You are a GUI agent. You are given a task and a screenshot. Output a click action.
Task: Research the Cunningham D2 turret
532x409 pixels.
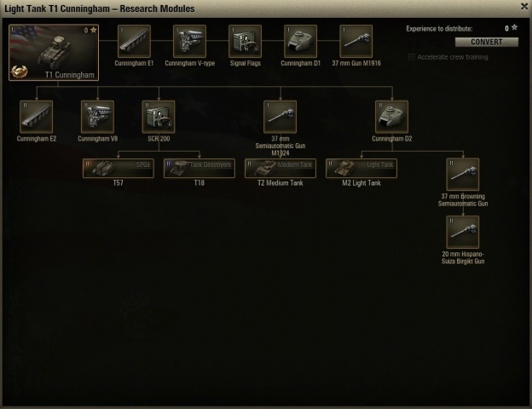pos(392,117)
